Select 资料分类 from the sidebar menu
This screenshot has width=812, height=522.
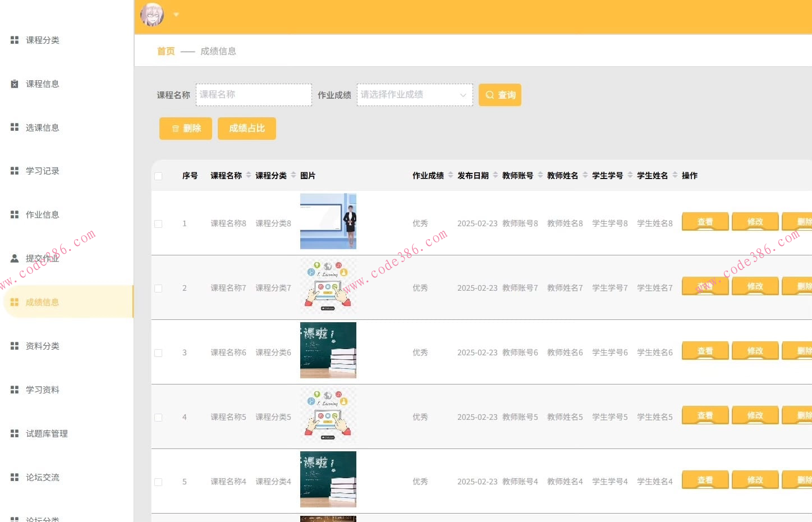coord(42,346)
